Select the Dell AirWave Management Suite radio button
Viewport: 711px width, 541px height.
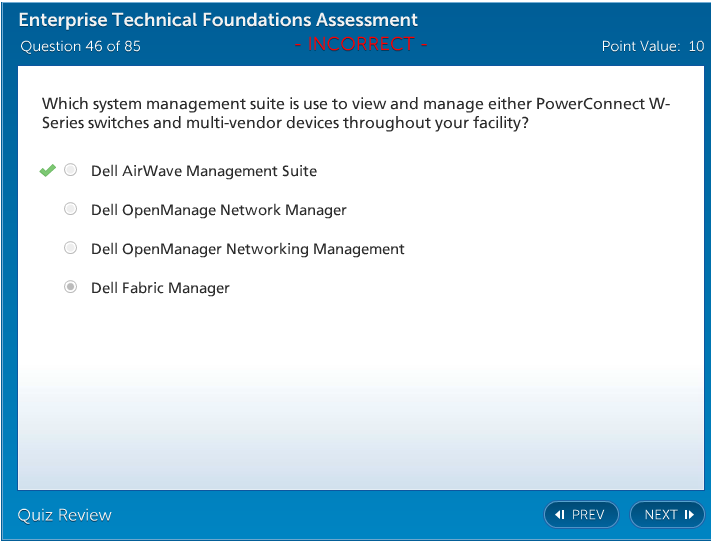pos(71,171)
